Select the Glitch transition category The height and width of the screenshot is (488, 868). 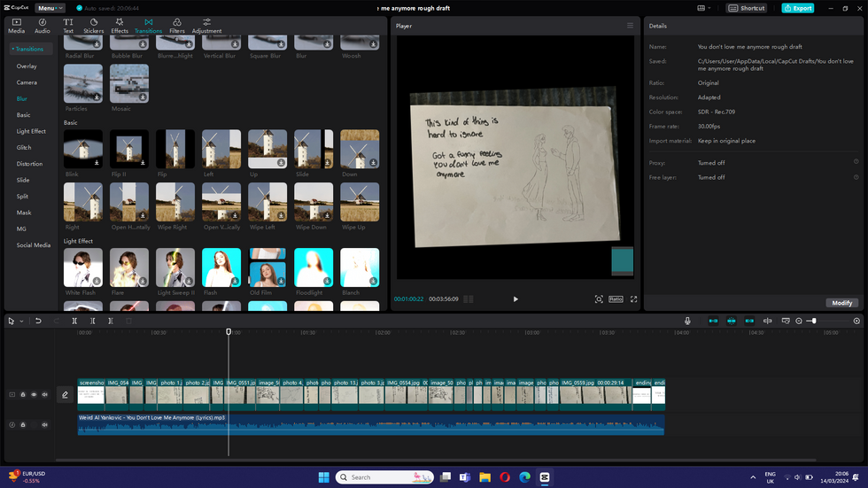[24, 148]
